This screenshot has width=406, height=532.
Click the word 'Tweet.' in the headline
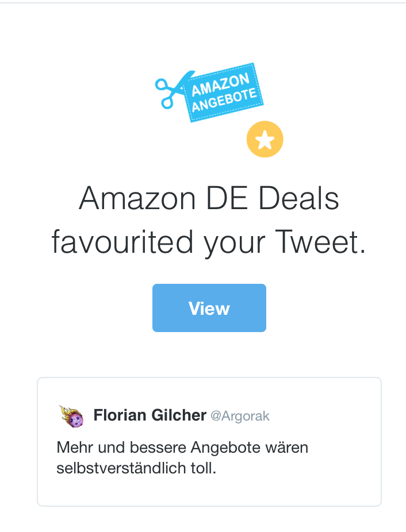(x=320, y=241)
